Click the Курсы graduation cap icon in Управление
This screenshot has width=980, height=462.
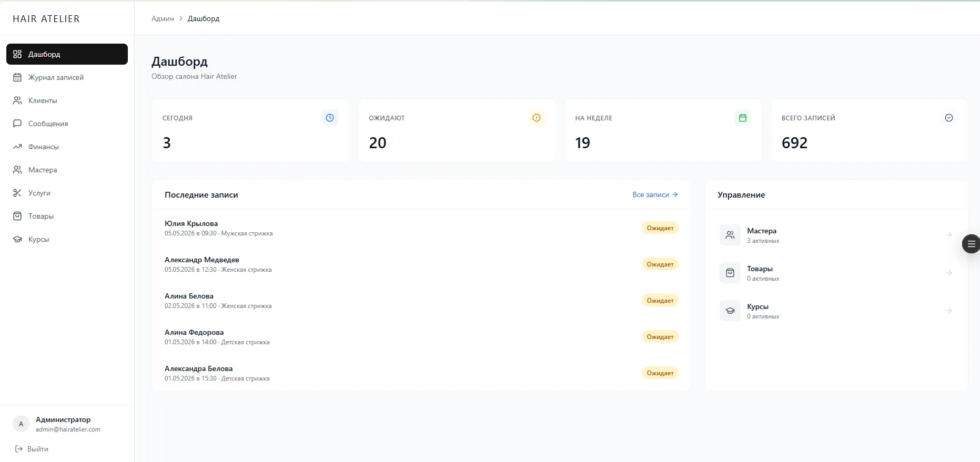click(x=730, y=311)
